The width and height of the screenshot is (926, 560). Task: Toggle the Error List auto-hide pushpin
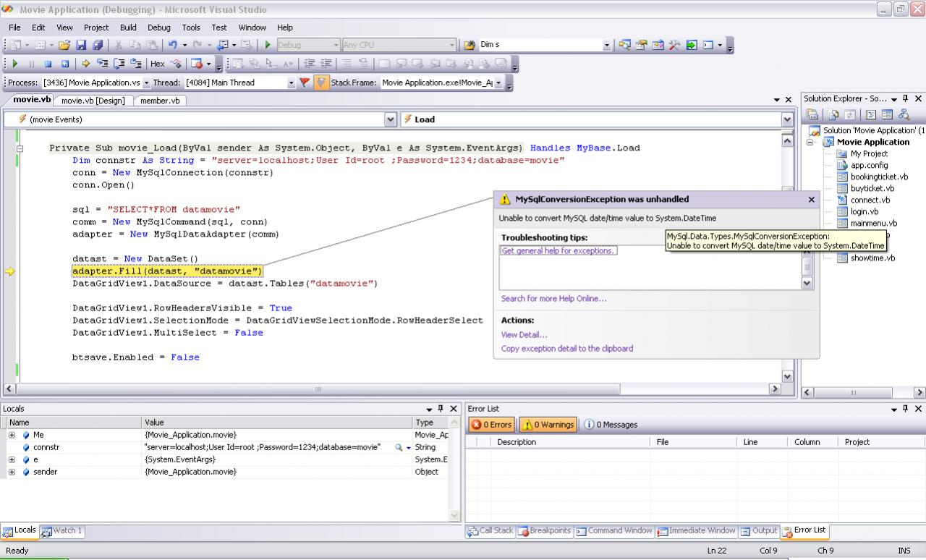click(906, 409)
